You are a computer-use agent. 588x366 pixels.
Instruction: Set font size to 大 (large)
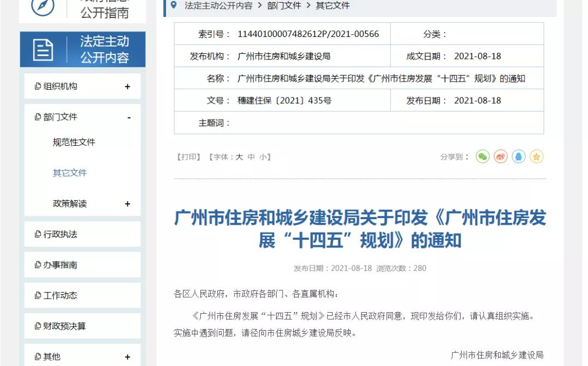pos(239,157)
